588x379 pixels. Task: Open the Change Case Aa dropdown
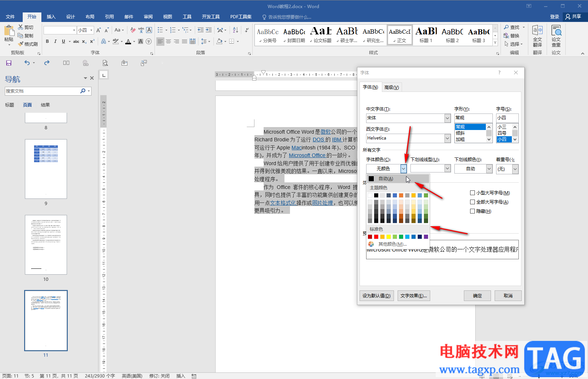(x=119, y=30)
